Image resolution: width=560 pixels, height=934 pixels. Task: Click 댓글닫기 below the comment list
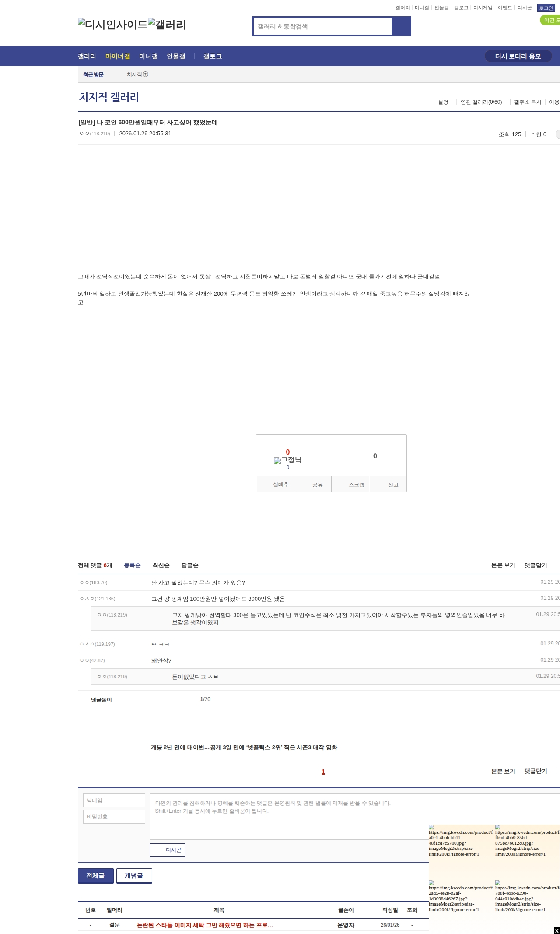click(536, 771)
